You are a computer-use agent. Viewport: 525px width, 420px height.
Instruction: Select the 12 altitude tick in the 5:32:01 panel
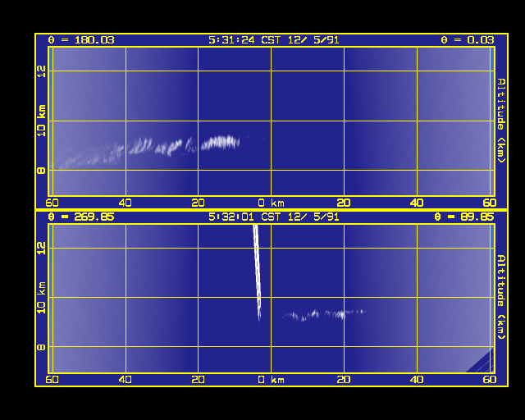coord(41,249)
